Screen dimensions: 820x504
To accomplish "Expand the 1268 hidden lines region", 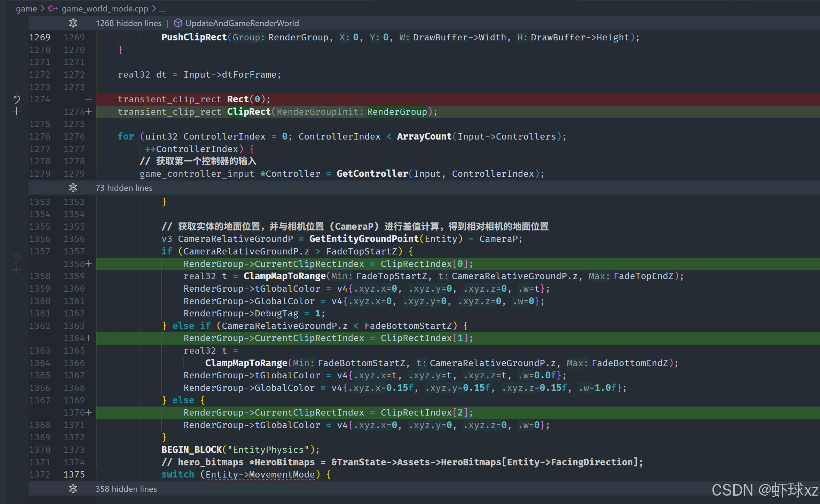I will pos(128,23).
